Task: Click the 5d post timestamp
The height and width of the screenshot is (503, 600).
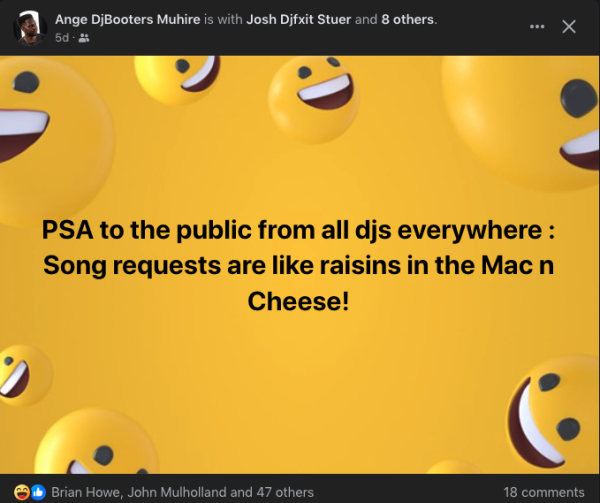Action: [61, 38]
